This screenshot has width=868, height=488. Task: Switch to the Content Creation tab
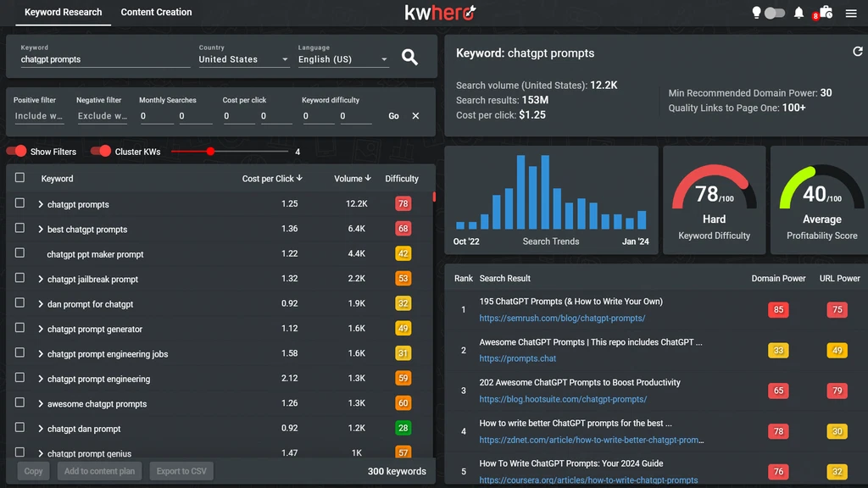156,13
